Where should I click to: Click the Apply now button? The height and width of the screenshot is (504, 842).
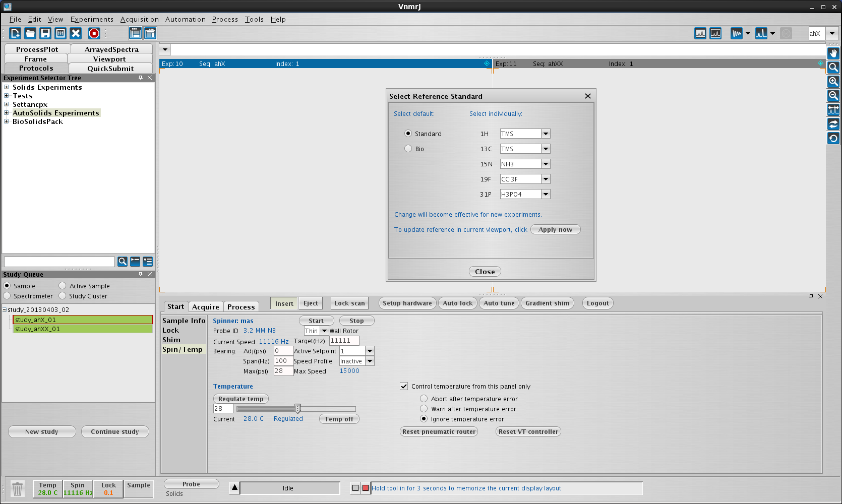[x=555, y=230]
